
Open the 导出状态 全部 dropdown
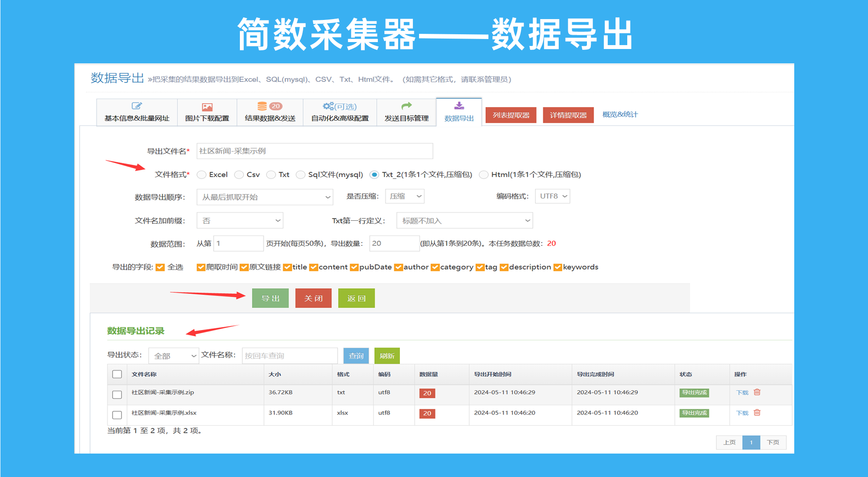[x=174, y=356]
